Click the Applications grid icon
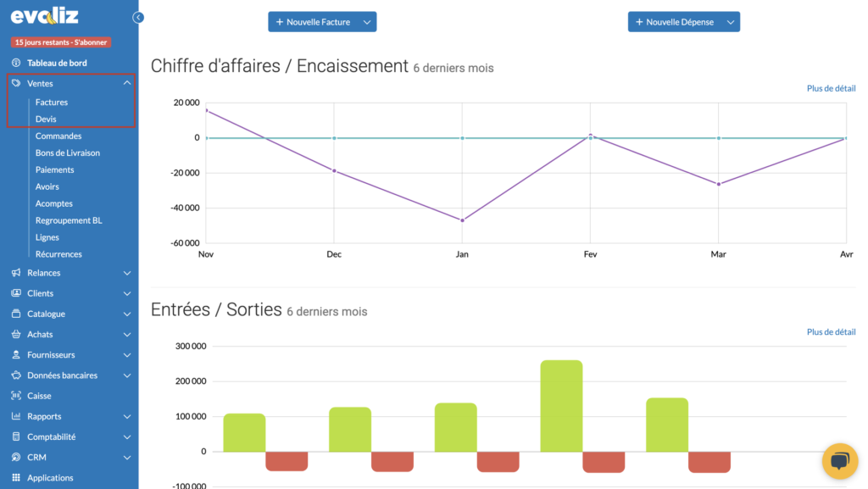The width and height of the screenshot is (868, 489). [x=16, y=478]
